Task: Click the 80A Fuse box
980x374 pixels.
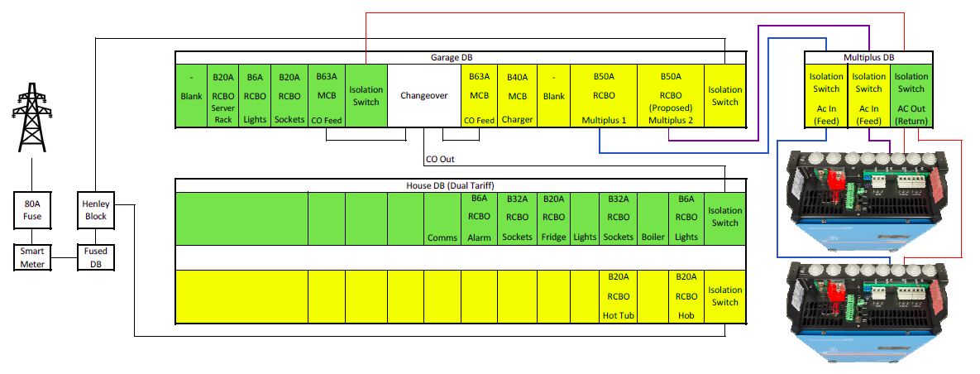Action: coord(31,210)
